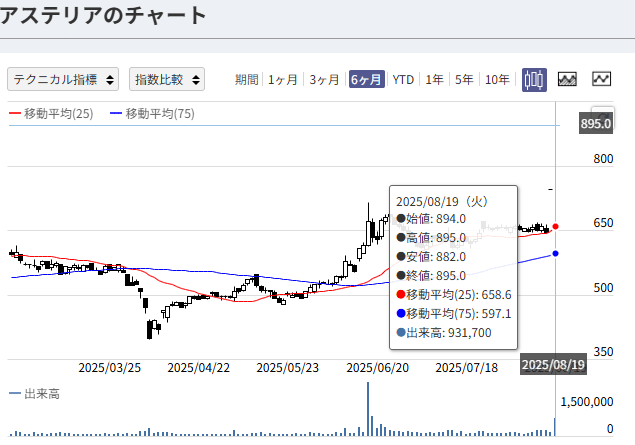Click the 移動平均(25): 658.6 tooltip line
Image resolution: width=635 pixels, height=445 pixels.
454,295
